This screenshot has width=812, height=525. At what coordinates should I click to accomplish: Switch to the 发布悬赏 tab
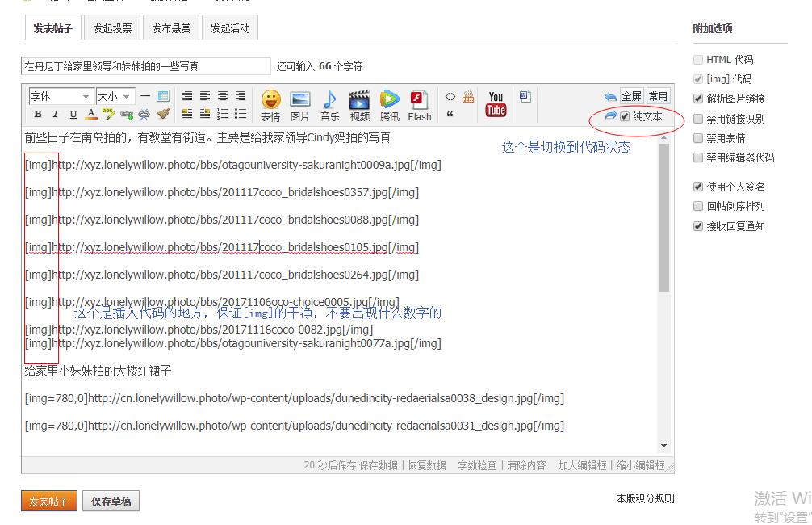(171, 28)
